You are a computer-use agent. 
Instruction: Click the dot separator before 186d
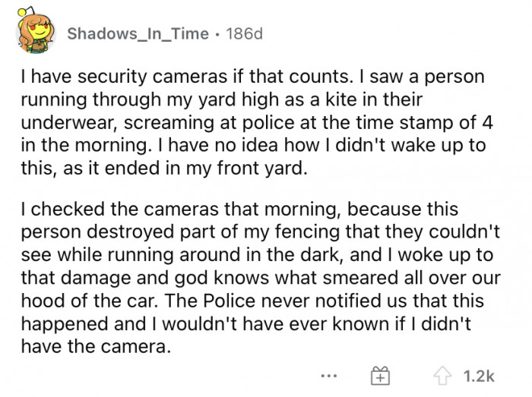[217, 35]
